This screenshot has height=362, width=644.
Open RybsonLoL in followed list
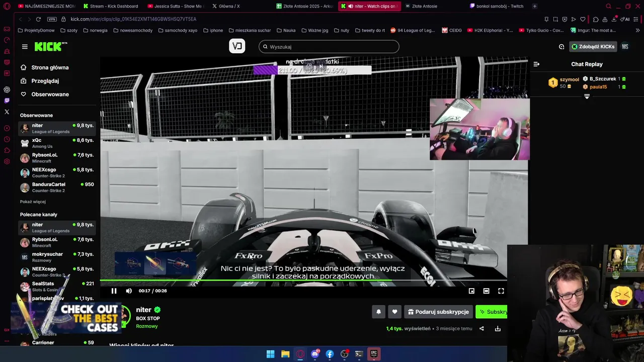tap(57, 158)
